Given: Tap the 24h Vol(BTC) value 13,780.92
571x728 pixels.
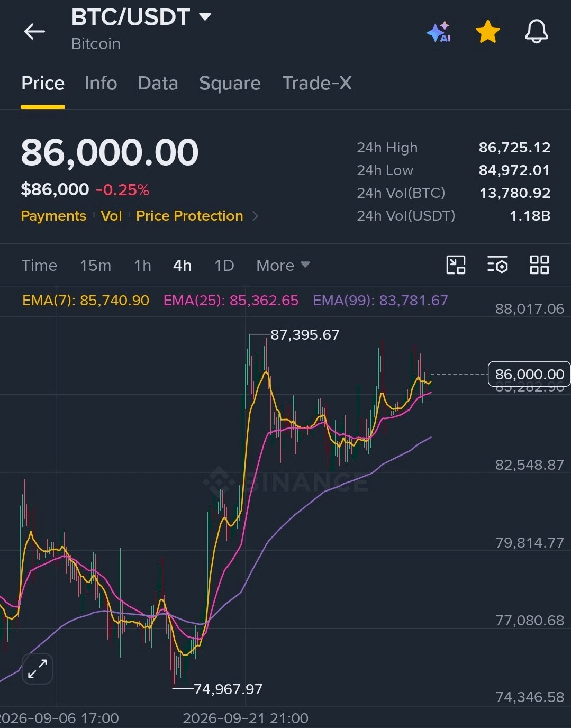Looking at the screenshot, I should 515,193.
